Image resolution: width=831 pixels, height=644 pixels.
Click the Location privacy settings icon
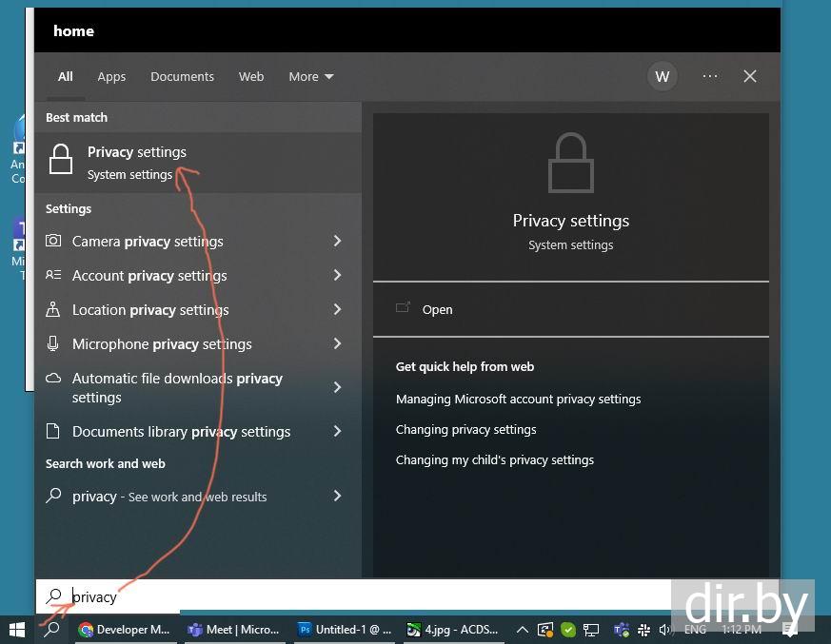coord(53,310)
